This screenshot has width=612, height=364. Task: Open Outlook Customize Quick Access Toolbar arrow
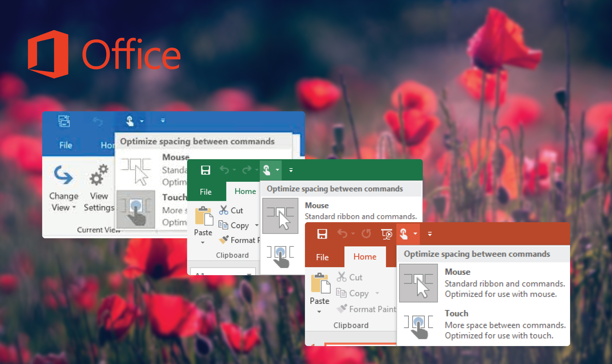coord(163,120)
